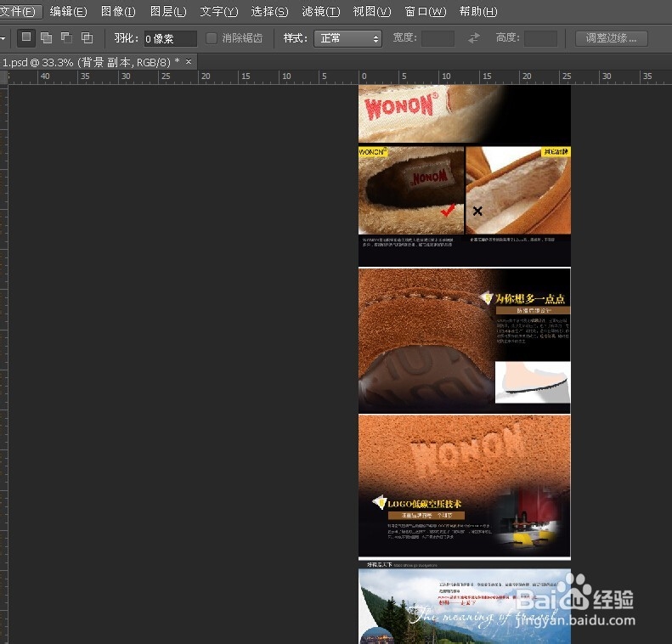Viewport: 672px width, 644px height.
Task: Close the 1.psd document tab
Action: (x=189, y=62)
